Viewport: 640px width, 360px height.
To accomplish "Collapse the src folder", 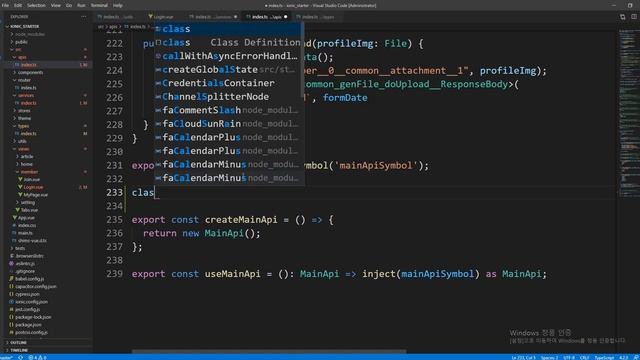I will [18, 49].
